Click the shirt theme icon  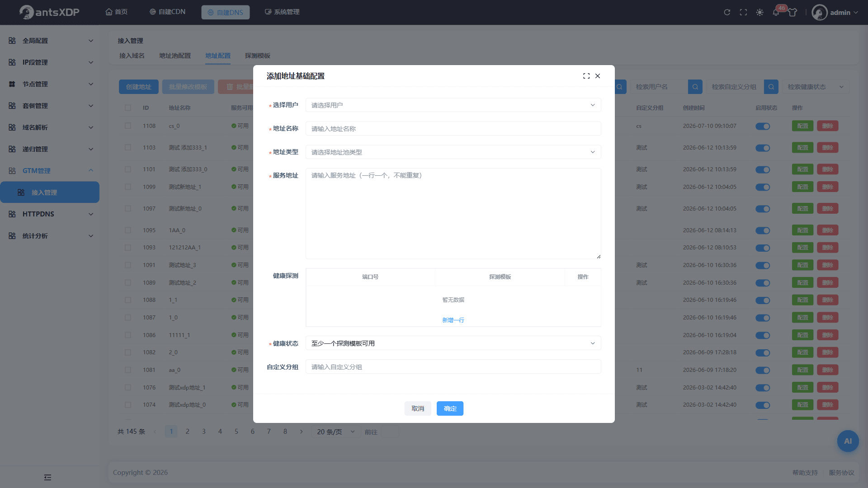point(793,12)
